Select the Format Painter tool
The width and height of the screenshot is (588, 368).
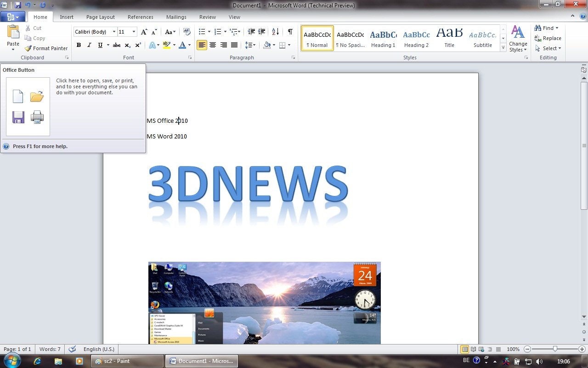point(46,48)
